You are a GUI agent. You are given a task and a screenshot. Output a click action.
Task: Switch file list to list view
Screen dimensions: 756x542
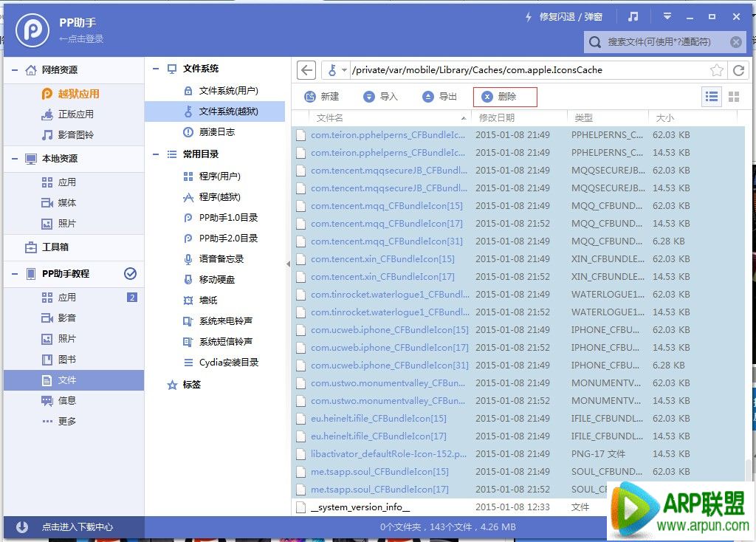tap(712, 96)
